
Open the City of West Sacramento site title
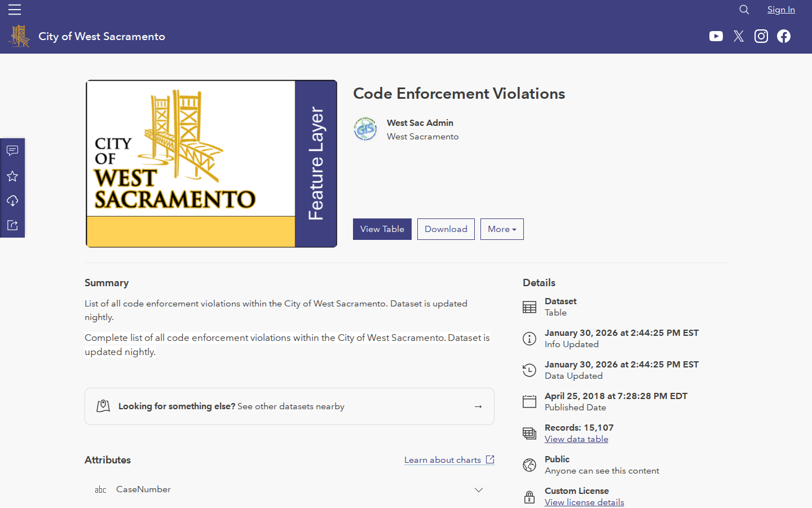(x=101, y=36)
